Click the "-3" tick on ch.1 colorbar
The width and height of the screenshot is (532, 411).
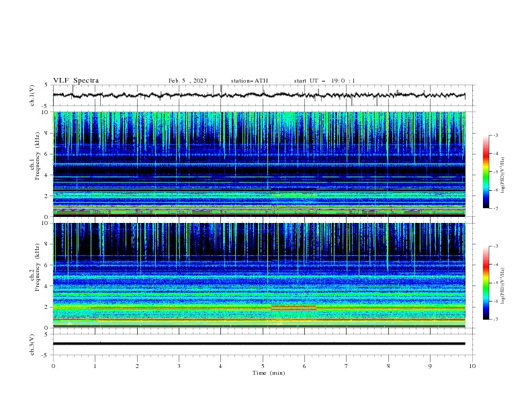click(x=496, y=135)
